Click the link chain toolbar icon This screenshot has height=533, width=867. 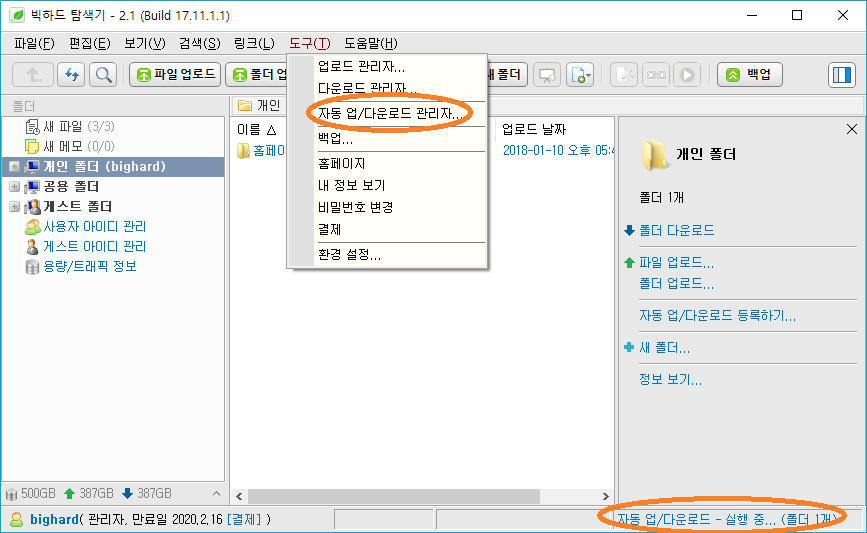click(656, 75)
